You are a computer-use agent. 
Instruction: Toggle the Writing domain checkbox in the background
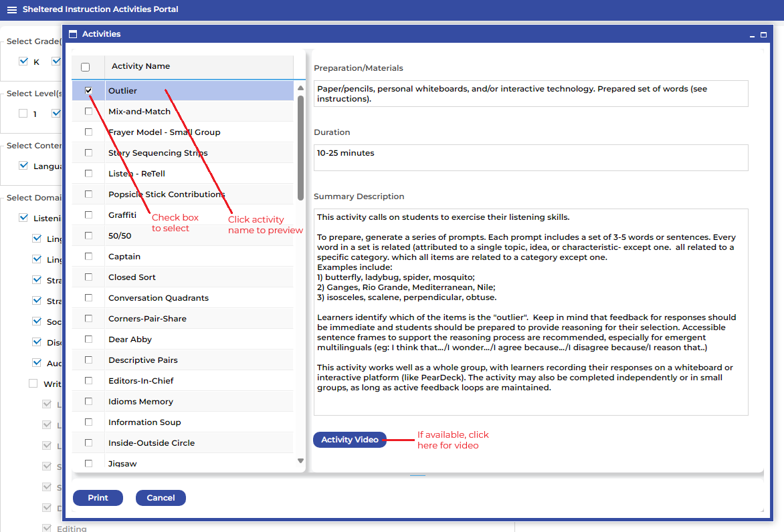click(33, 383)
